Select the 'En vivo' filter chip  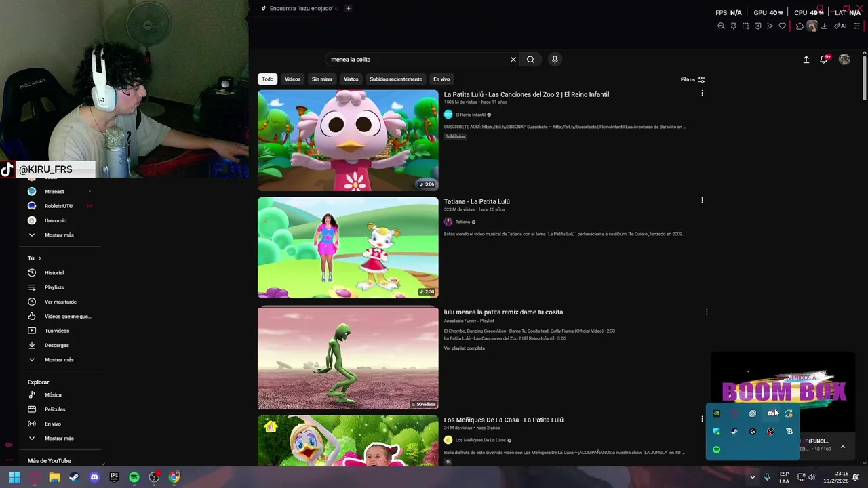[x=441, y=79]
